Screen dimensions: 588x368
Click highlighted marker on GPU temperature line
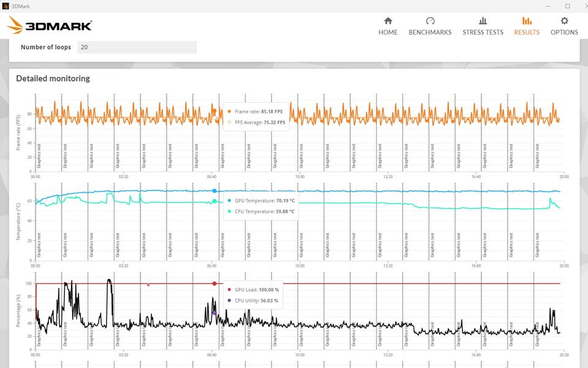pyautogui.click(x=214, y=191)
